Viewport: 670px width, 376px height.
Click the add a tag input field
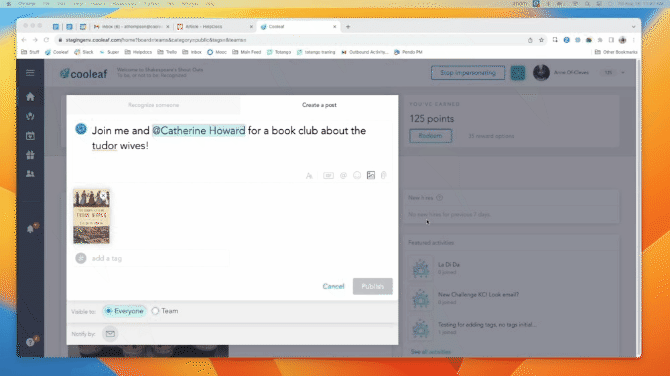click(152, 258)
